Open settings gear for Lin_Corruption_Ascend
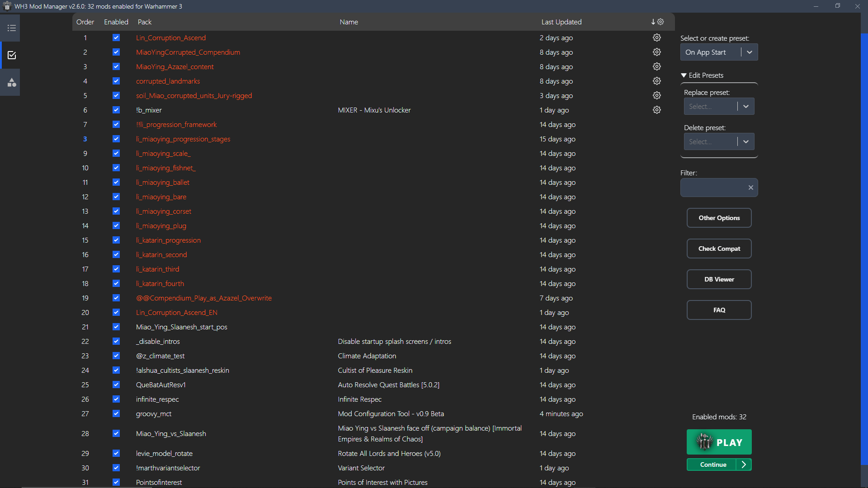Viewport: 868px width, 488px height. 657,38
